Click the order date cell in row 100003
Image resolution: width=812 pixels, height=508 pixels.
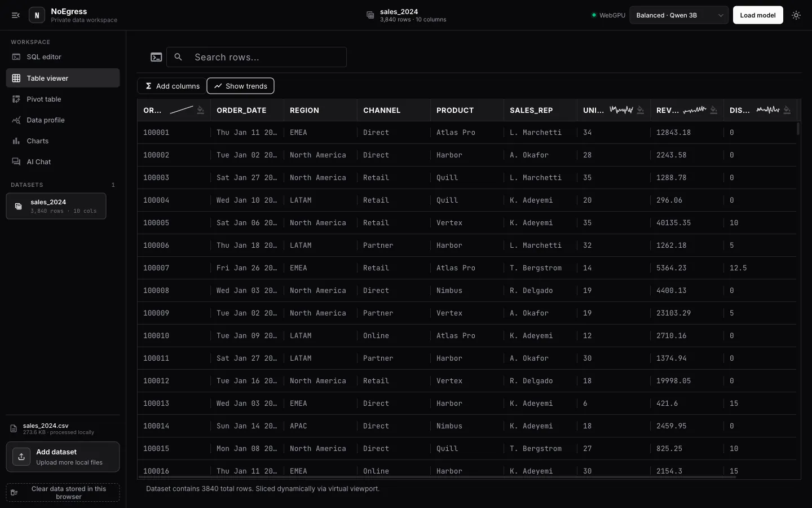247,178
